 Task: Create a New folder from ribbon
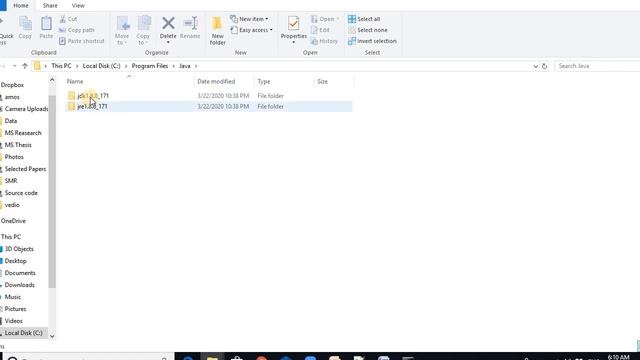point(218,30)
